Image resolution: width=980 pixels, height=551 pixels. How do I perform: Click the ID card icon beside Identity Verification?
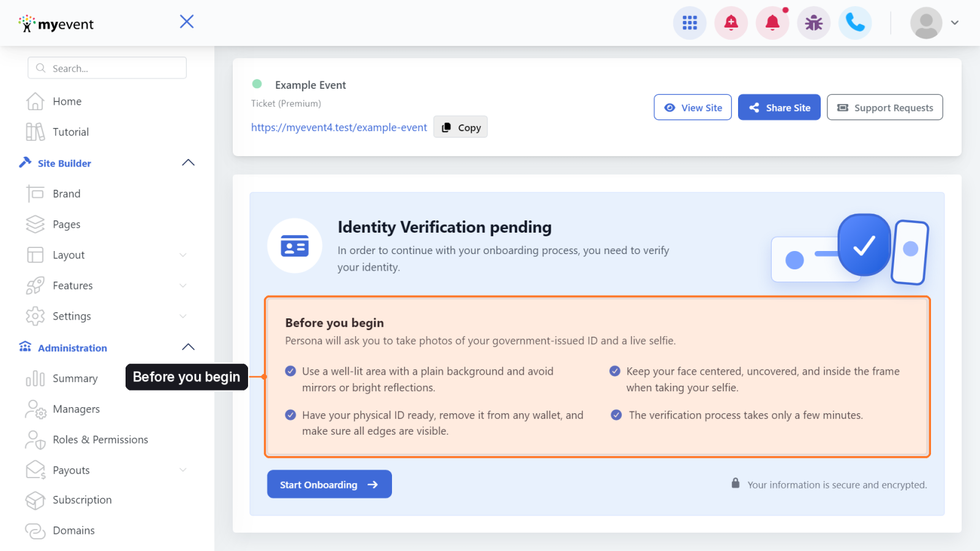coord(295,246)
